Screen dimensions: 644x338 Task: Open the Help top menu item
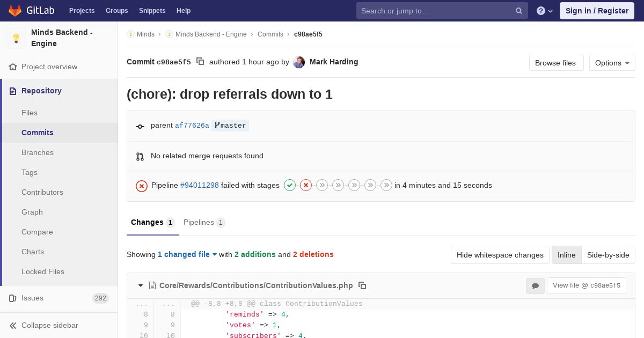(184, 11)
